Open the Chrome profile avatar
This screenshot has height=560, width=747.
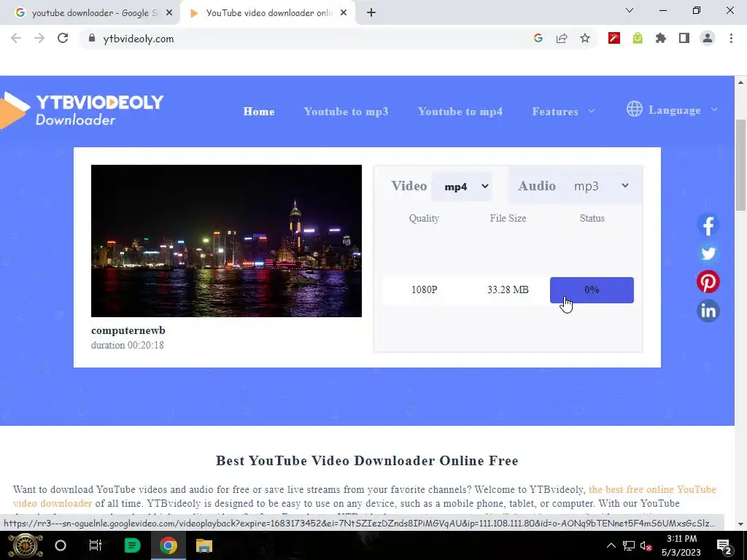pos(708,39)
